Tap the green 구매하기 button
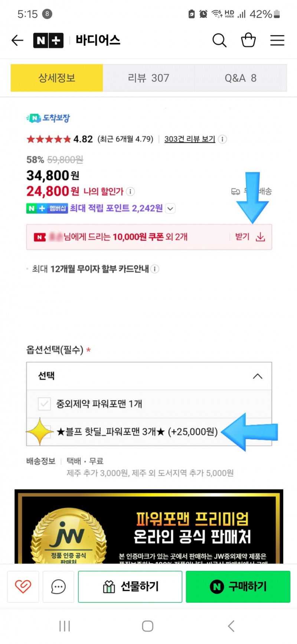The image size is (297, 644). pos(238,587)
